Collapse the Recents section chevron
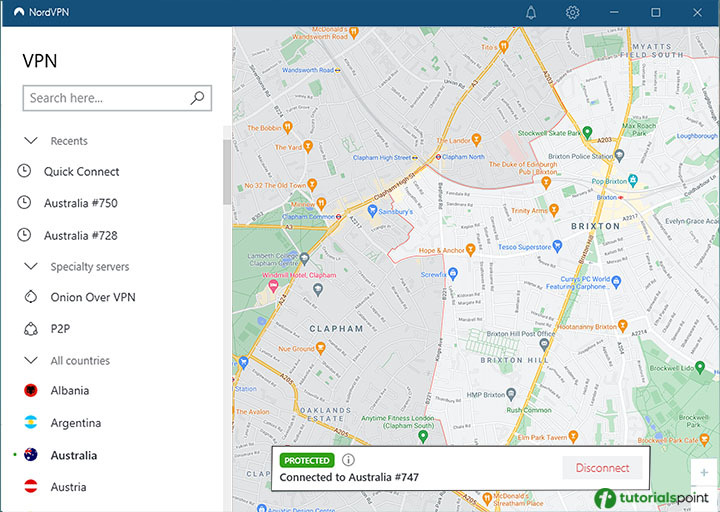Image resolution: width=720 pixels, height=512 pixels. tap(31, 141)
